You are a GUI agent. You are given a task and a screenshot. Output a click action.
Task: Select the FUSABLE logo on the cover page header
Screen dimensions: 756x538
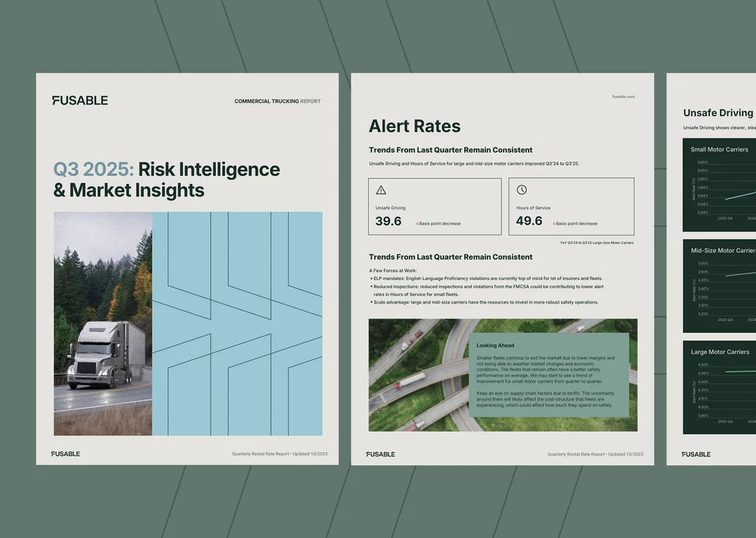(80, 100)
